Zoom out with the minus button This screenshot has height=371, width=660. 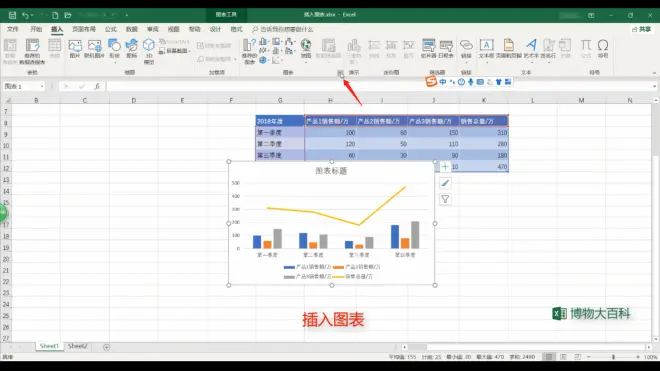(x=588, y=357)
